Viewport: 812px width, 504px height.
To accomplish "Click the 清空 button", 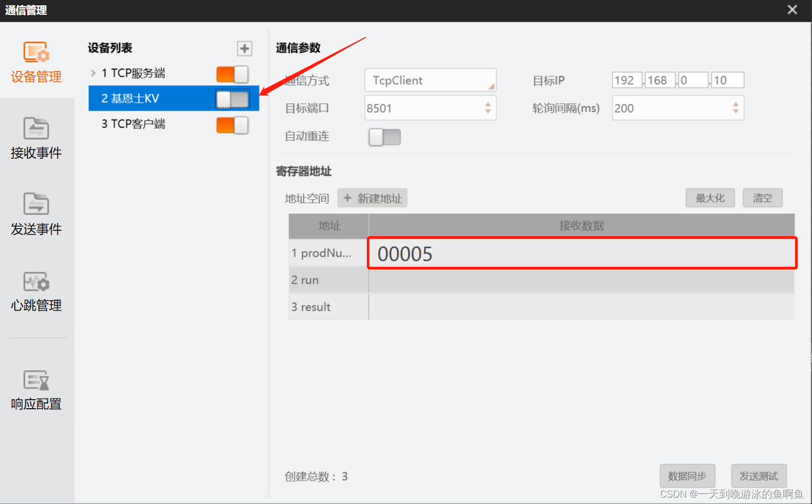I will [762, 197].
